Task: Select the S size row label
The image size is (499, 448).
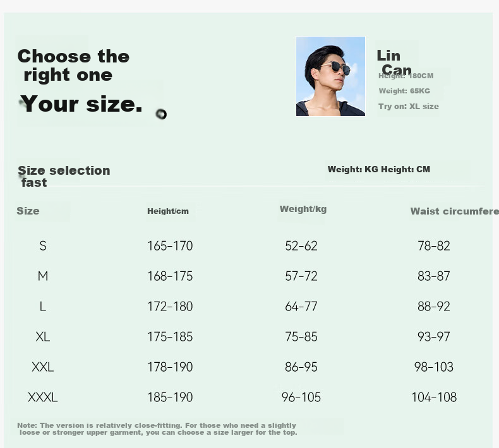Action: point(43,246)
